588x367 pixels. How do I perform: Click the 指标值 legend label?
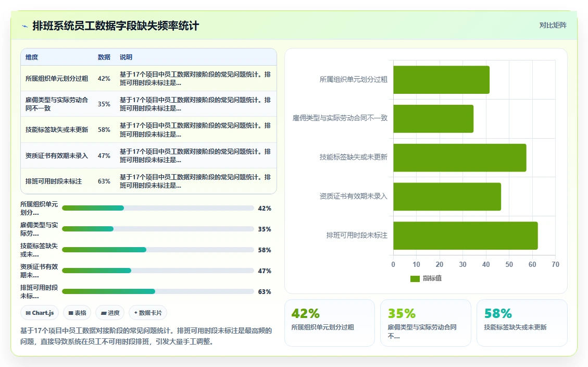point(432,278)
